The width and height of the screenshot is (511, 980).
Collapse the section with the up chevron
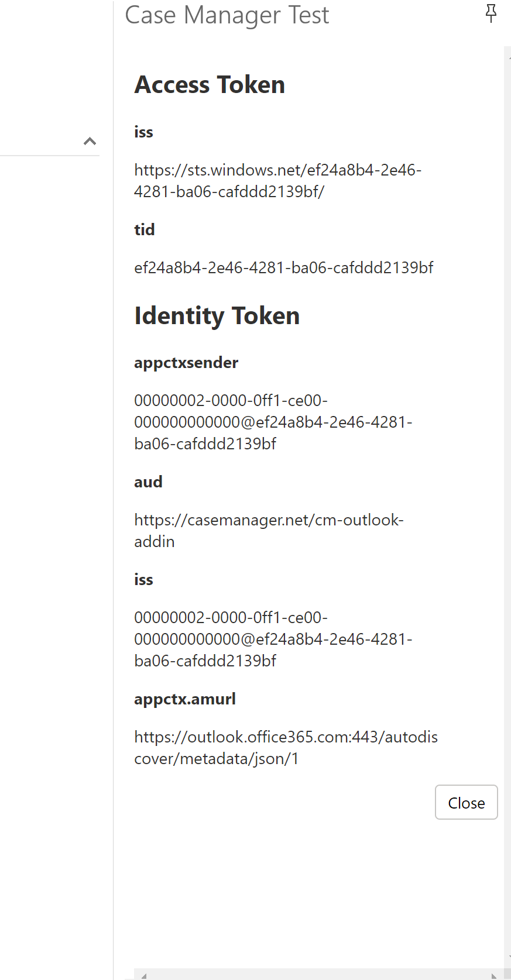coord(90,141)
